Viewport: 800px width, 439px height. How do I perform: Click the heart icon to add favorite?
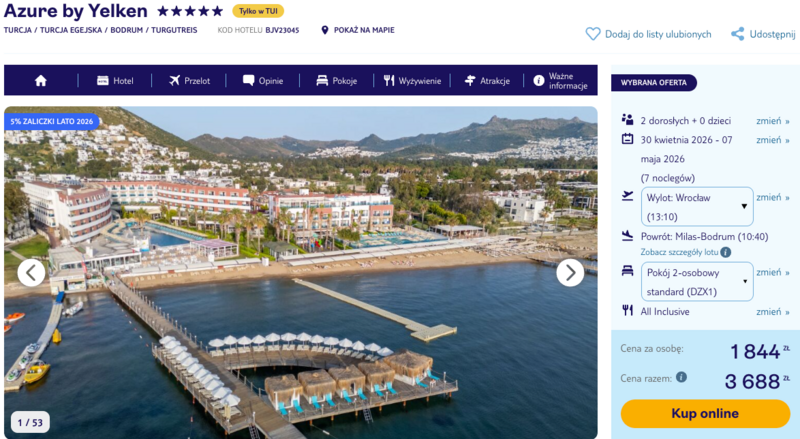coord(593,34)
